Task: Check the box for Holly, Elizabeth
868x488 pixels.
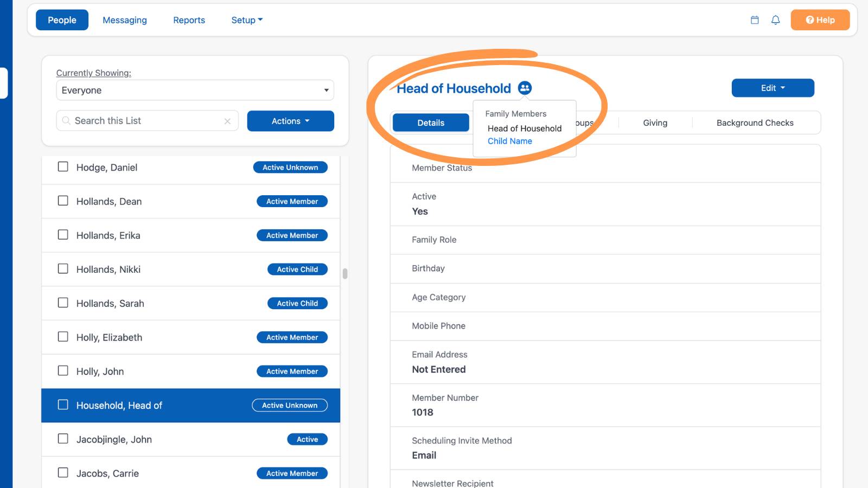Action: pyautogui.click(x=63, y=337)
